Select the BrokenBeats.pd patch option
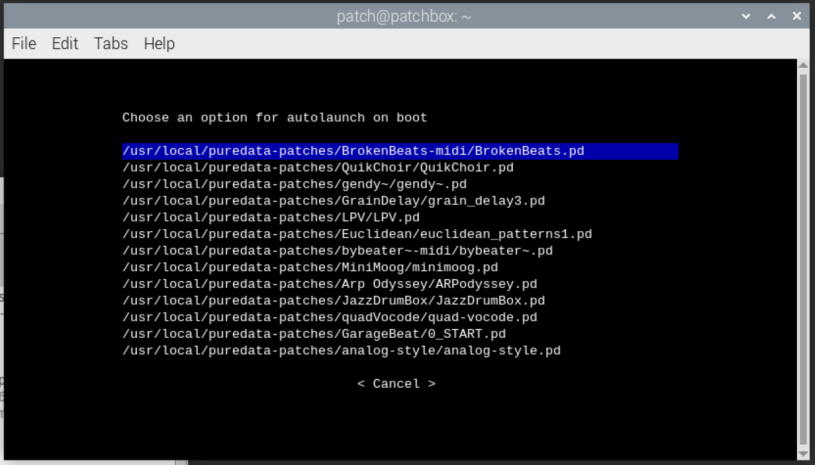 (353, 151)
